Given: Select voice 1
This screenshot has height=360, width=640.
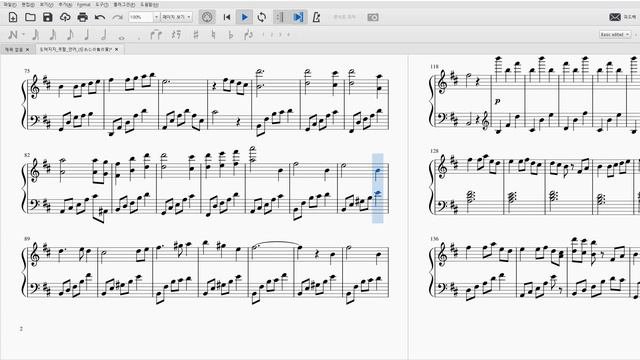Looking at the screenshot, I should click(263, 35).
